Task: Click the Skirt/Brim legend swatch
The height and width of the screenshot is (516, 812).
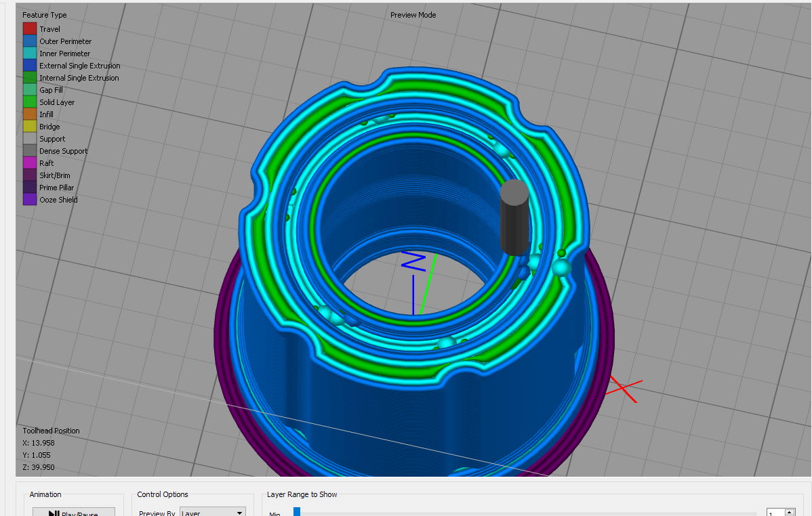Action: click(x=30, y=175)
